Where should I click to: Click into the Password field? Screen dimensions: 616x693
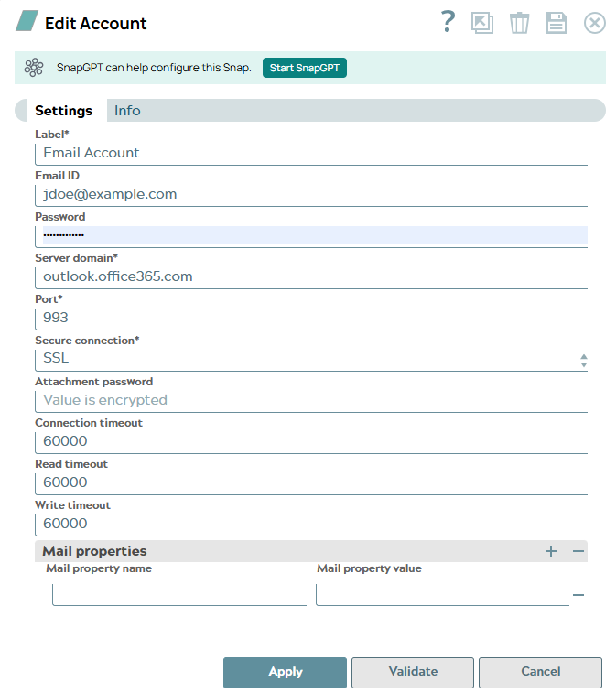tap(310, 235)
